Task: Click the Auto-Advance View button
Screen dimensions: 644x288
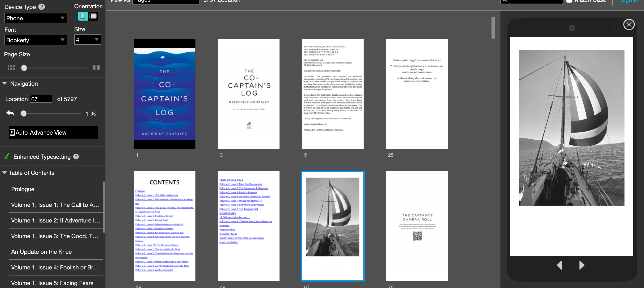Action: (53, 133)
